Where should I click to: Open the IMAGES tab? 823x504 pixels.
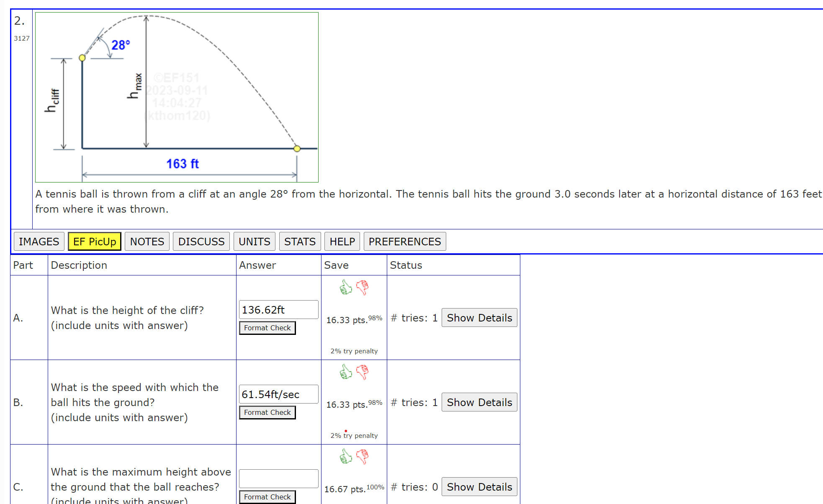point(38,241)
